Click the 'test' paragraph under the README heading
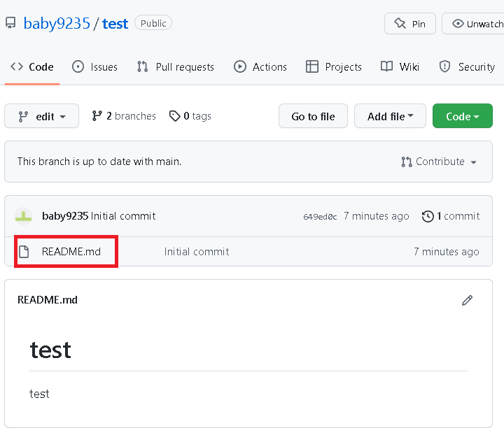The image size is (504, 435). coord(39,394)
